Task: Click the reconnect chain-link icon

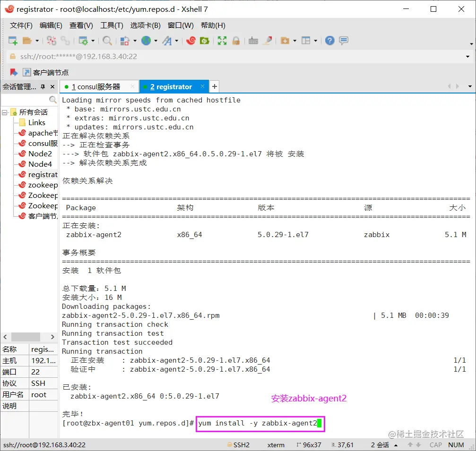Action: coord(65,41)
